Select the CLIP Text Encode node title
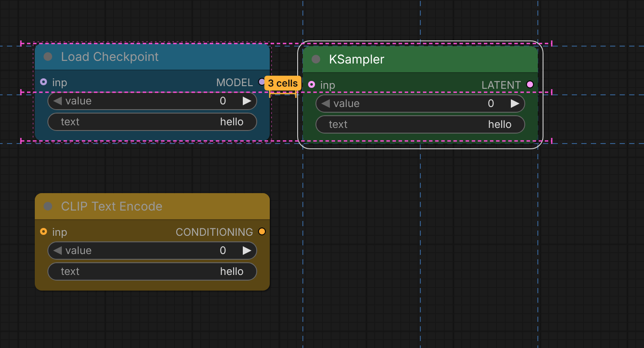Screen dimensions: 644x348 (111, 207)
